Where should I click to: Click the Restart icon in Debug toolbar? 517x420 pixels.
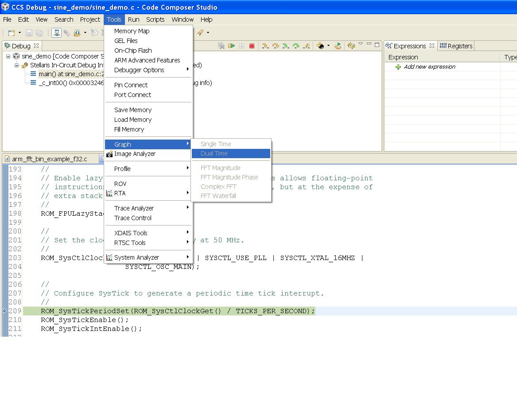click(338, 46)
